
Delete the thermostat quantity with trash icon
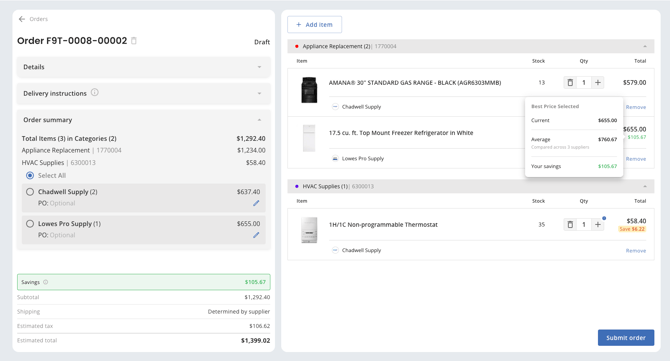tap(570, 224)
